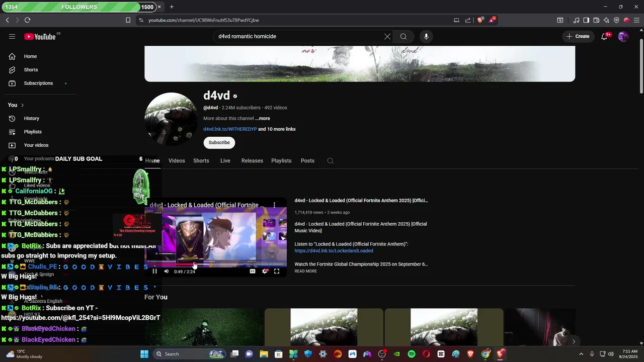This screenshot has width=644, height=362.
Task: Click the YouTube logo
Action: (x=40, y=36)
